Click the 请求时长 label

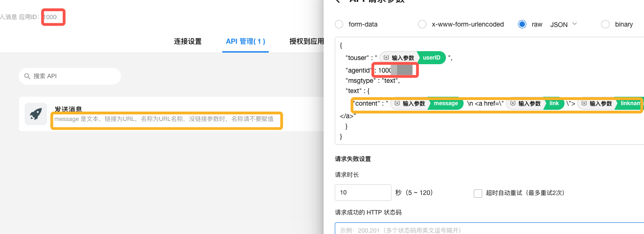pos(347,175)
